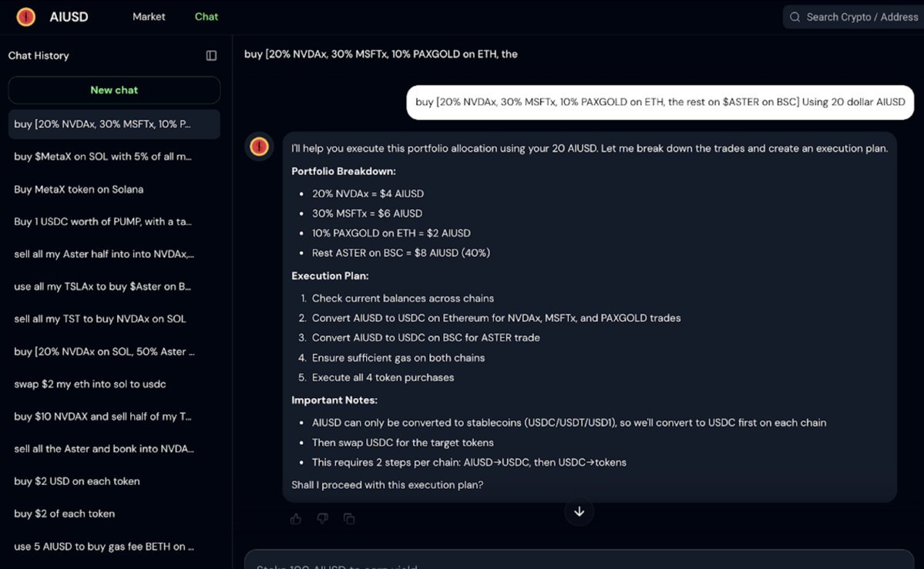Image resolution: width=924 pixels, height=569 pixels.
Task: Start a New chat
Action: (x=114, y=90)
